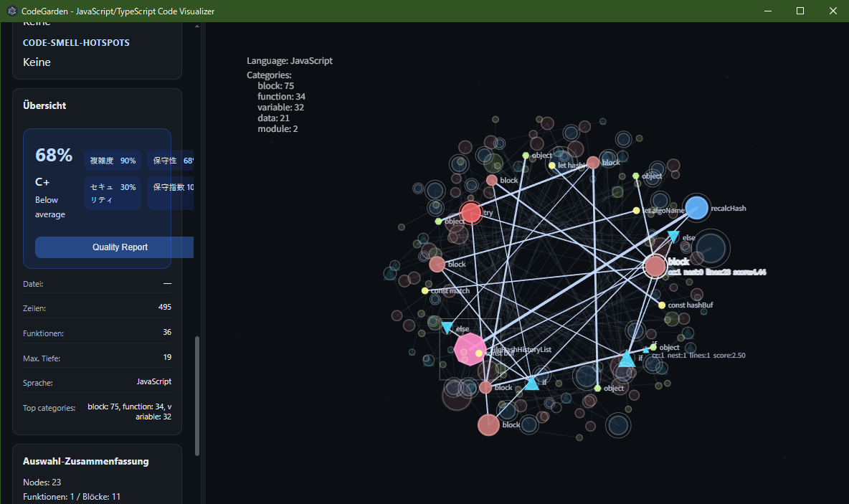Image resolution: width=849 pixels, height=504 pixels.
Task: Click the CodeGarden app icon in title bar
Action: pos(11,11)
